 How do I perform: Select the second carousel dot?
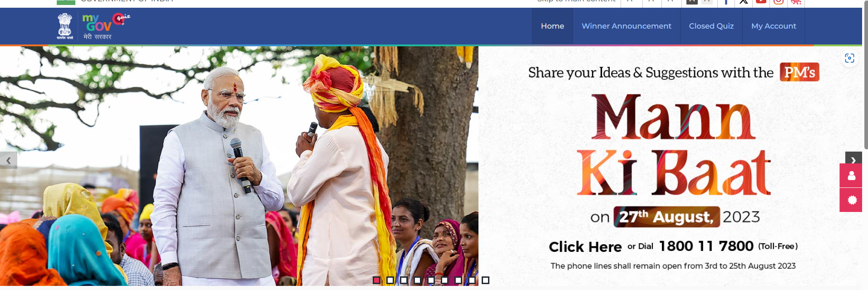coord(390,280)
